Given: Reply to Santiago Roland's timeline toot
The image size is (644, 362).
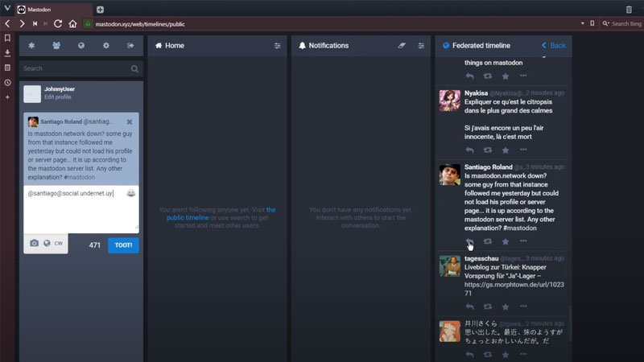Looking at the screenshot, I should (470, 242).
